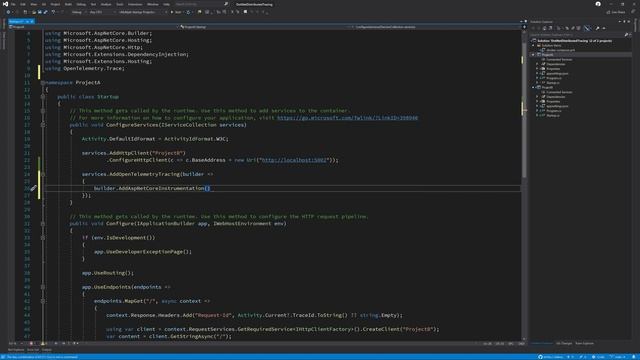Viewport: 640px width, 360px height.
Task: Click the Stop debugging square icon
Action: point(245,12)
